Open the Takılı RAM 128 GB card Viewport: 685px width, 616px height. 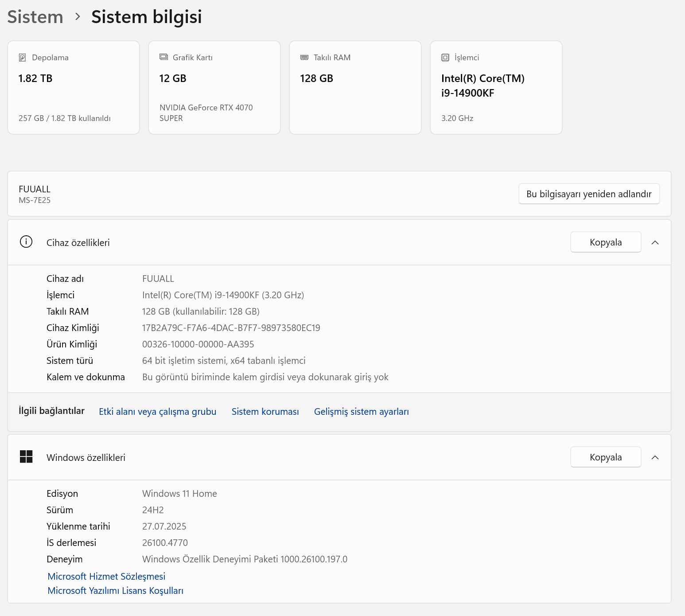[x=355, y=87]
